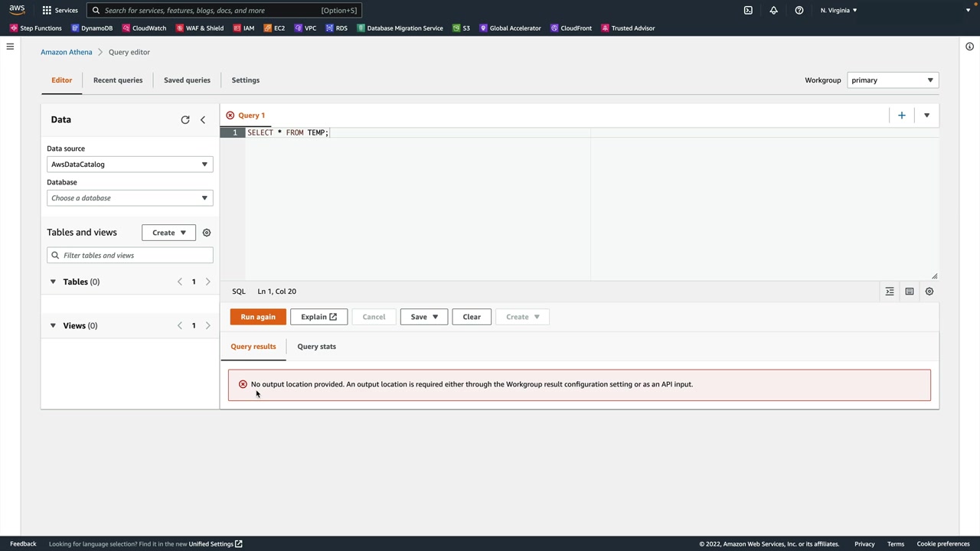Open the WAF & Shield bookmark
The height and width of the screenshot is (551, 980).
tap(200, 28)
